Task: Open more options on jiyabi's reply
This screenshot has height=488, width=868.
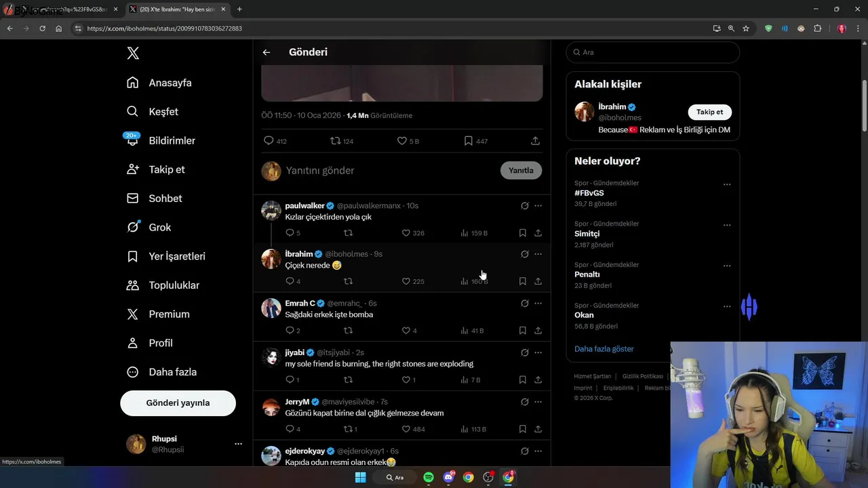Action: coord(538,352)
